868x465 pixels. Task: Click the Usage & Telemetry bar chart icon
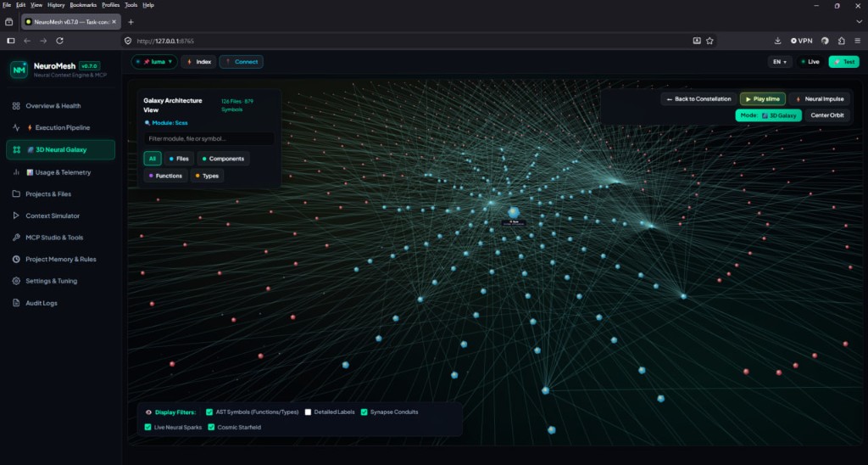click(x=16, y=172)
